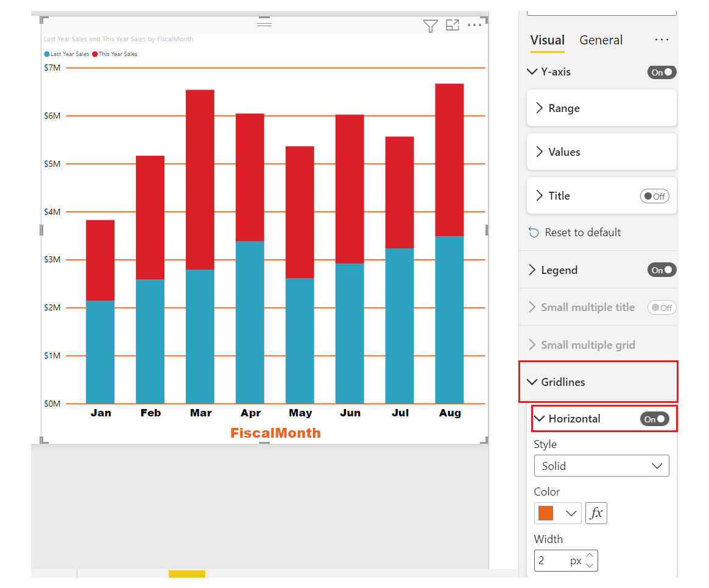The height and width of the screenshot is (588, 709).
Task: Open the gridline Color picker dropdown
Action: (557, 513)
